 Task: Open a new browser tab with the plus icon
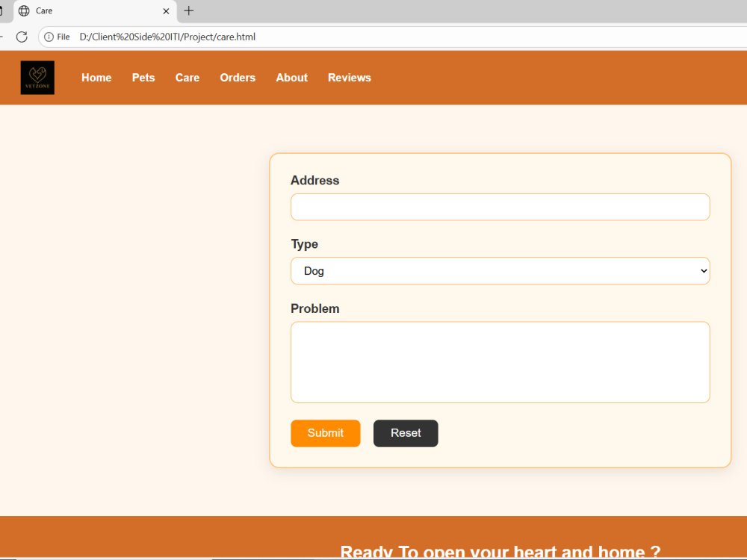[189, 10]
